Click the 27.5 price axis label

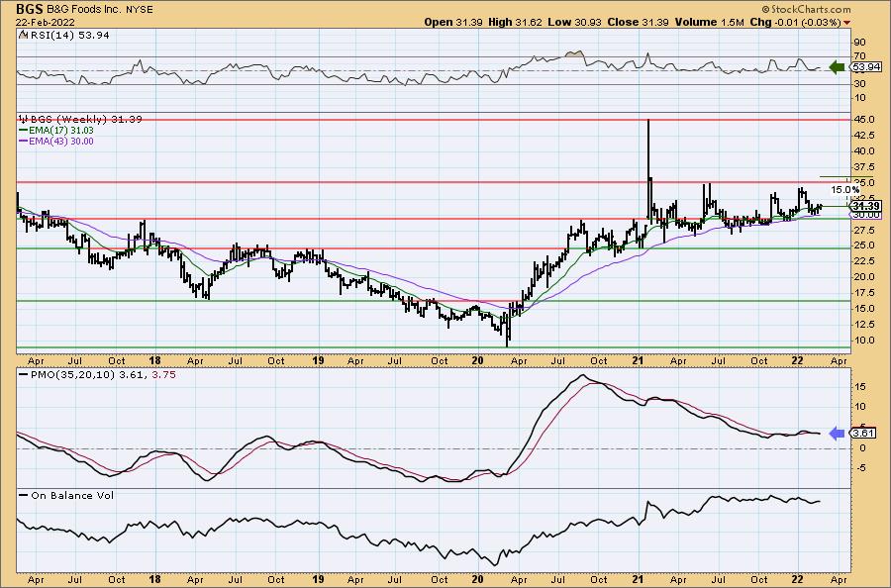pos(863,230)
